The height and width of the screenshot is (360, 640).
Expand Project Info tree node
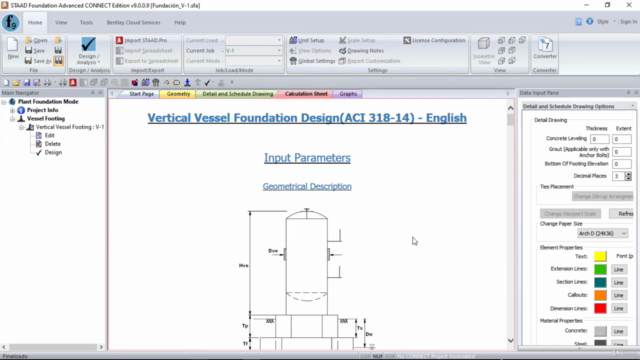[x=13, y=110]
